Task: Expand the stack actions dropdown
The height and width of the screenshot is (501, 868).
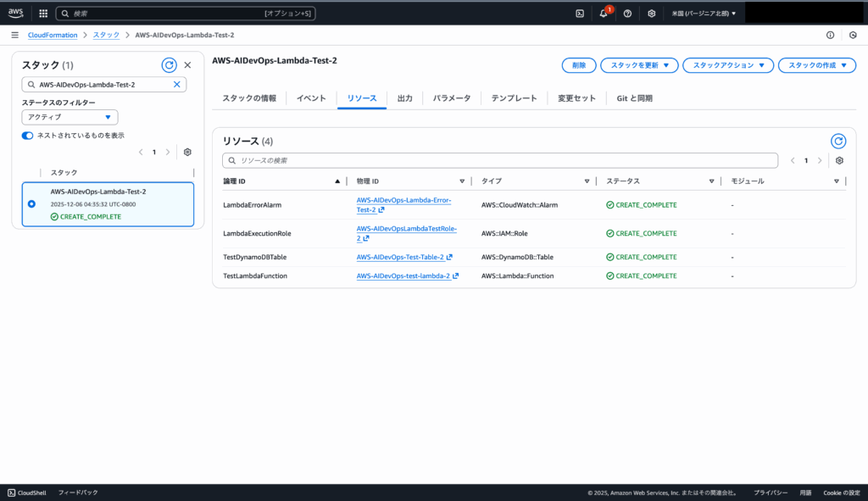Action: click(x=728, y=65)
